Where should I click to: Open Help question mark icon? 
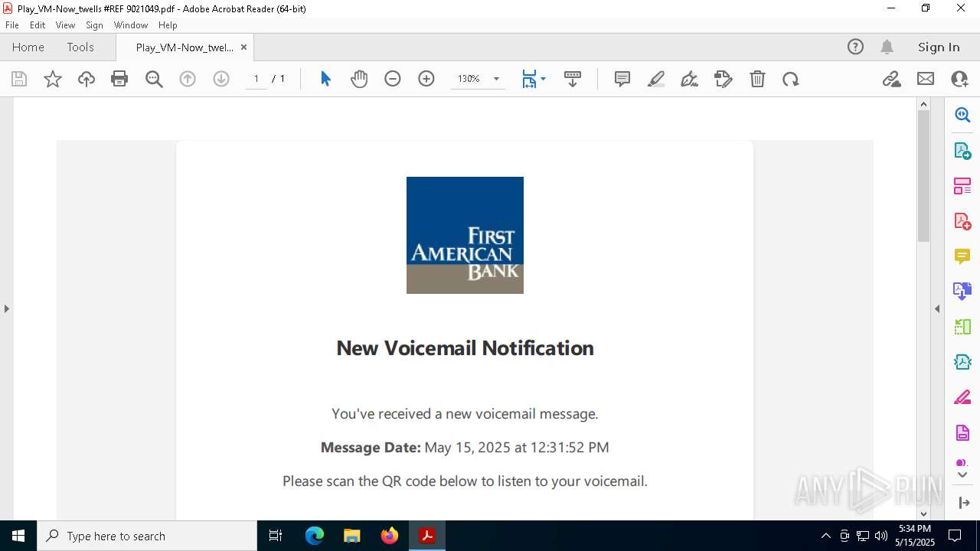point(855,47)
